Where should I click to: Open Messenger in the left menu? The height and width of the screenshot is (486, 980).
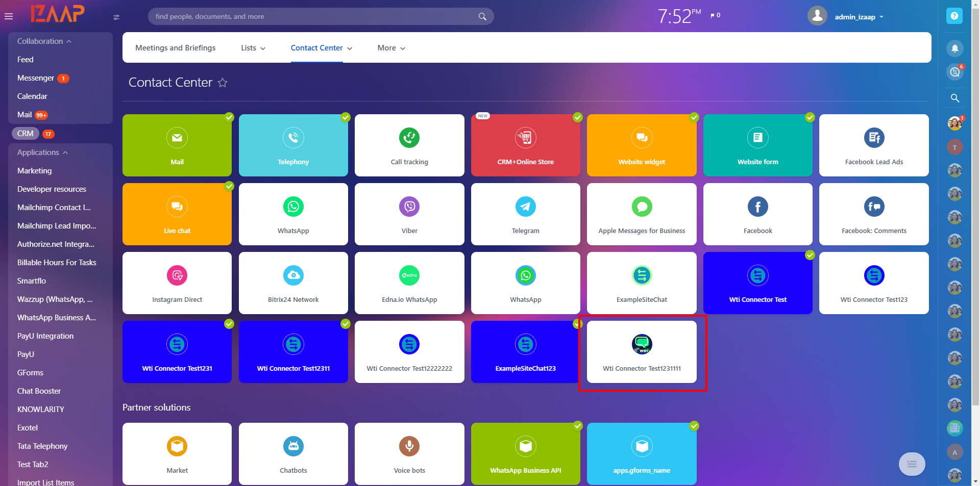[x=36, y=78]
